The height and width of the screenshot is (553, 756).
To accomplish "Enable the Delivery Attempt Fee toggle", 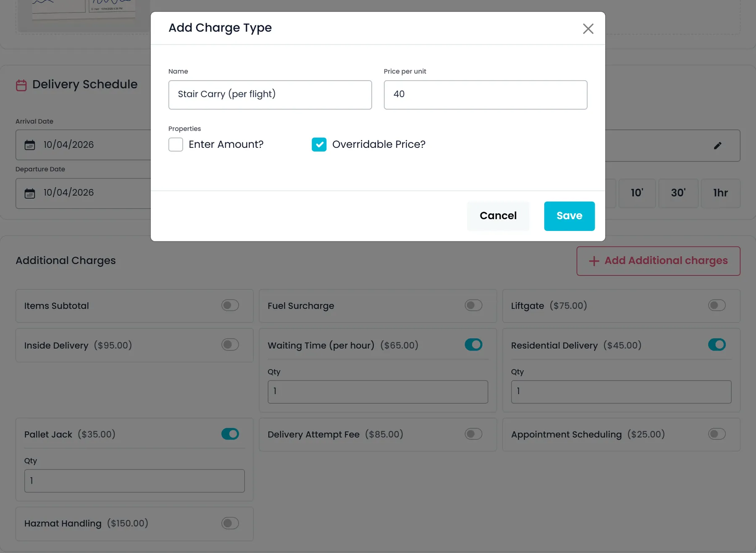I will [473, 434].
